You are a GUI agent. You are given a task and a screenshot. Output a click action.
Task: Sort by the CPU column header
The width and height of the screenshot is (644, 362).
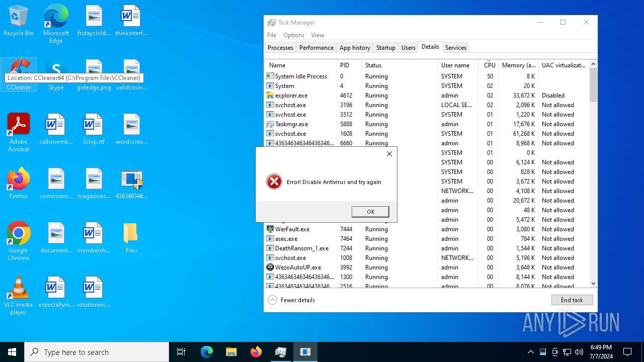[x=490, y=65]
